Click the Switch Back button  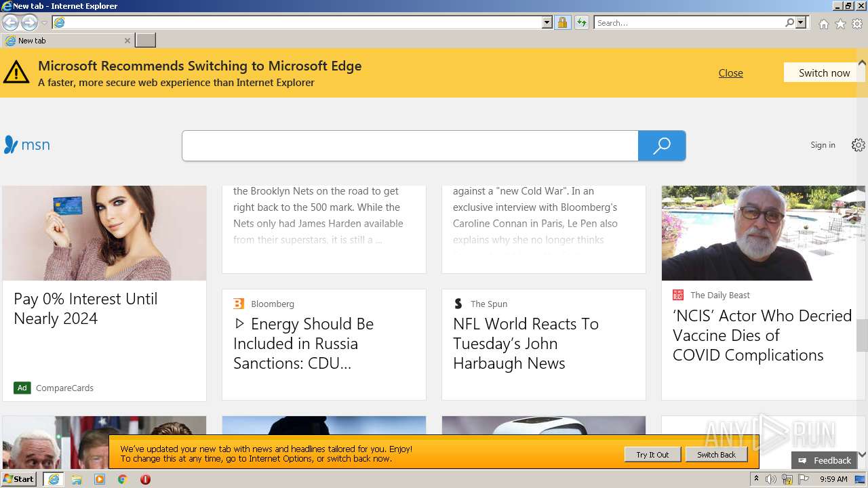tap(716, 455)
